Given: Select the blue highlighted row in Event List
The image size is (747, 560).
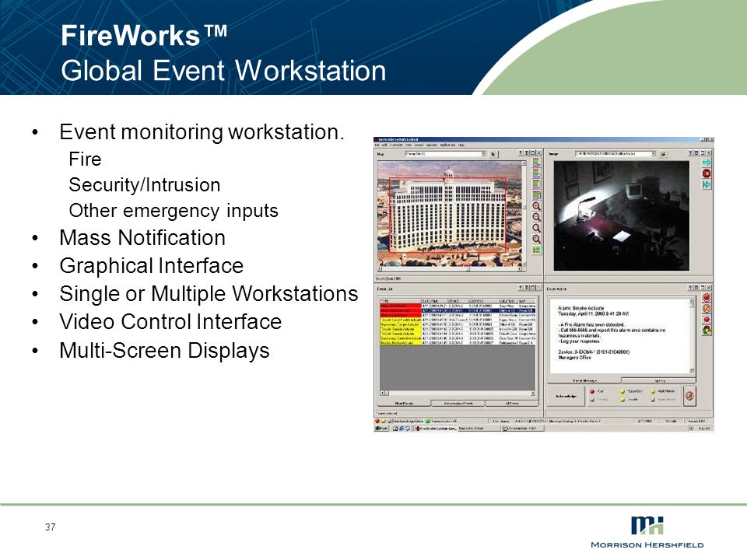Looking at the screenshot, I should (458, 310).
